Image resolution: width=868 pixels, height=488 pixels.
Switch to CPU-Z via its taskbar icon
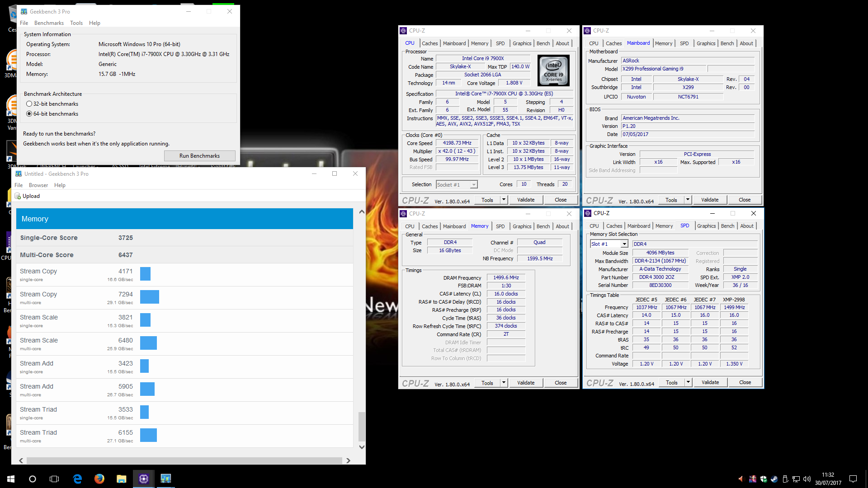pos(143,479)
